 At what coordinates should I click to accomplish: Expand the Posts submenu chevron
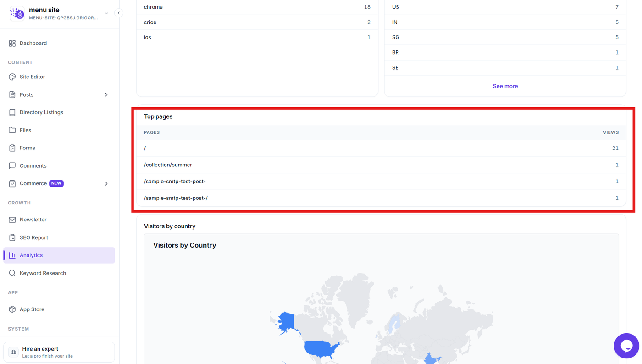106,95
